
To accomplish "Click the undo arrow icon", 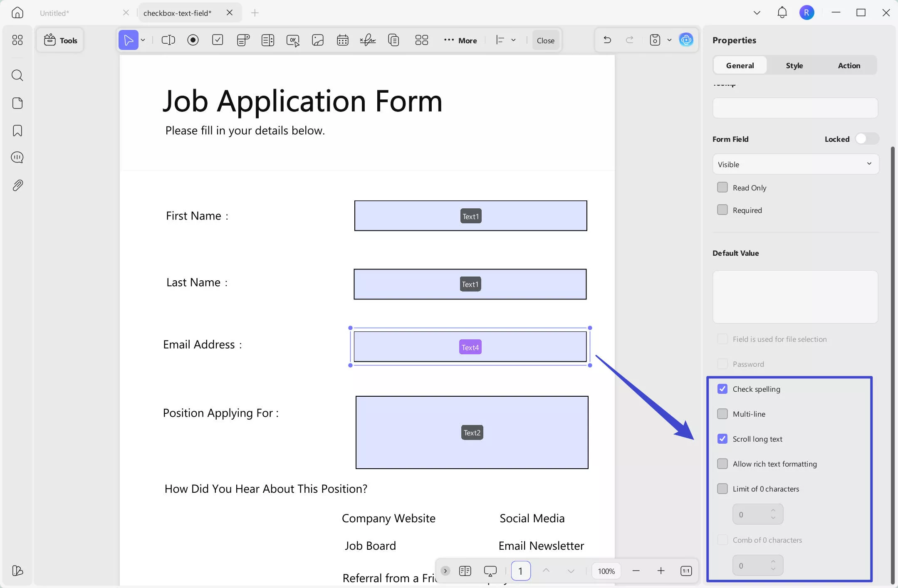I will point(607,40).
